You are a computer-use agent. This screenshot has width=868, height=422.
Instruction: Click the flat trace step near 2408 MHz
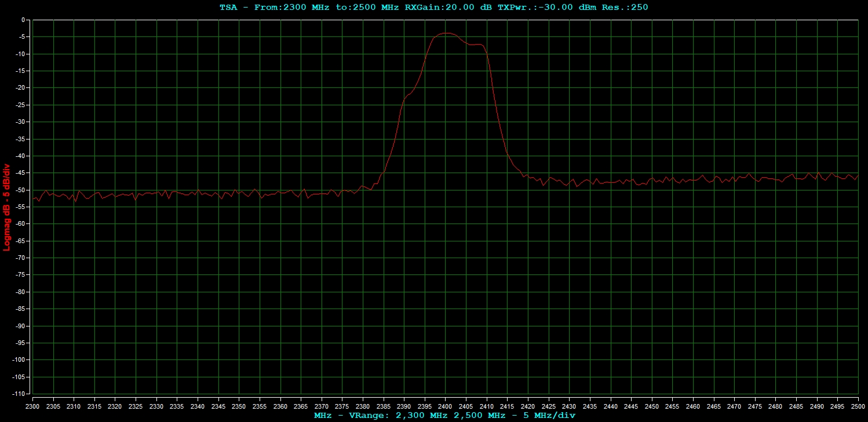[x=477, y=45]
